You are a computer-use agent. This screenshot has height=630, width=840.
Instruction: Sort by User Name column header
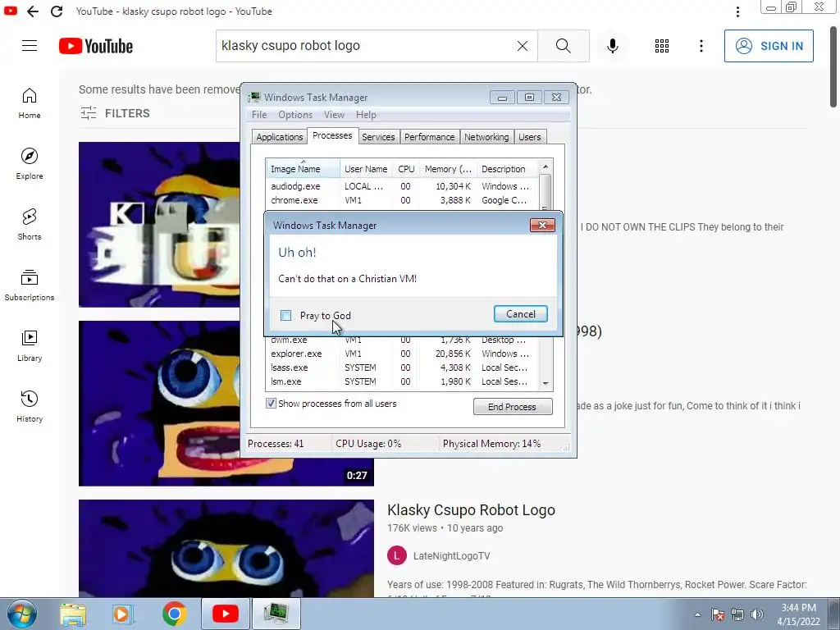(367, 169)
